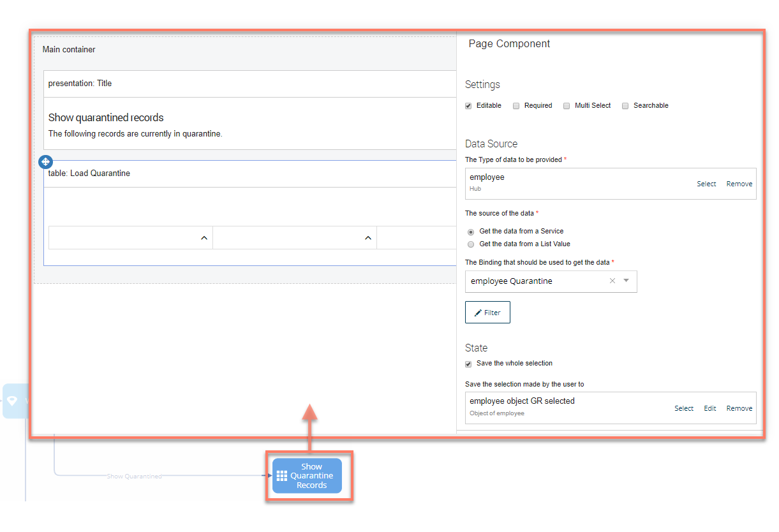Uncheck Save the whole selection
Screen dimensions: 779x532
point(469,364)
